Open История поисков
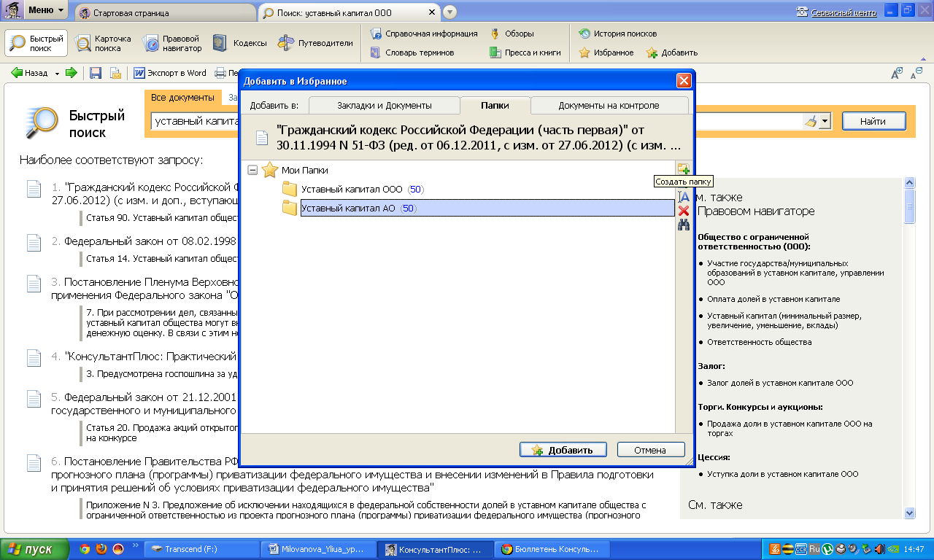The image size is (934, 560). point(617,34)
